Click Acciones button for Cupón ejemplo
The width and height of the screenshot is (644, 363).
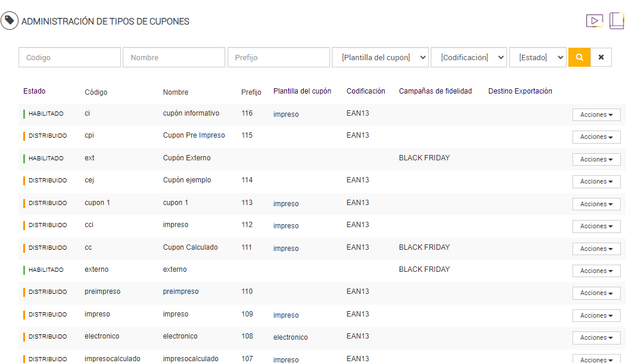click(x=596, y=181)
